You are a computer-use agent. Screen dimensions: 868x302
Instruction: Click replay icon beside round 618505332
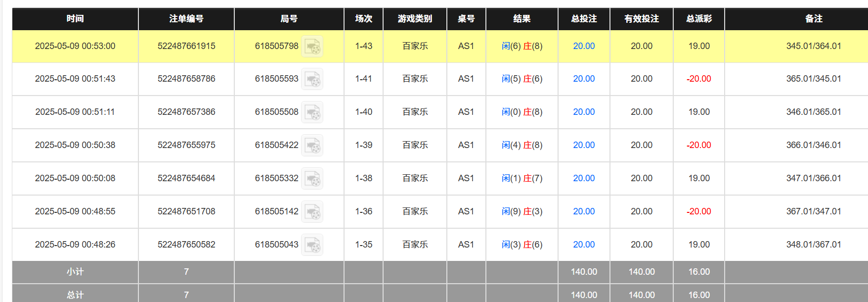pyautogui.click(x=312, y=179)
